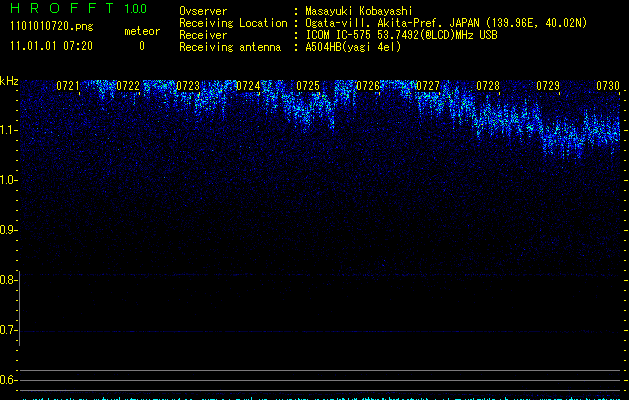This screenshot has height=400, width=629.
Task: Click the 0727 time marker
Action: 428,86
